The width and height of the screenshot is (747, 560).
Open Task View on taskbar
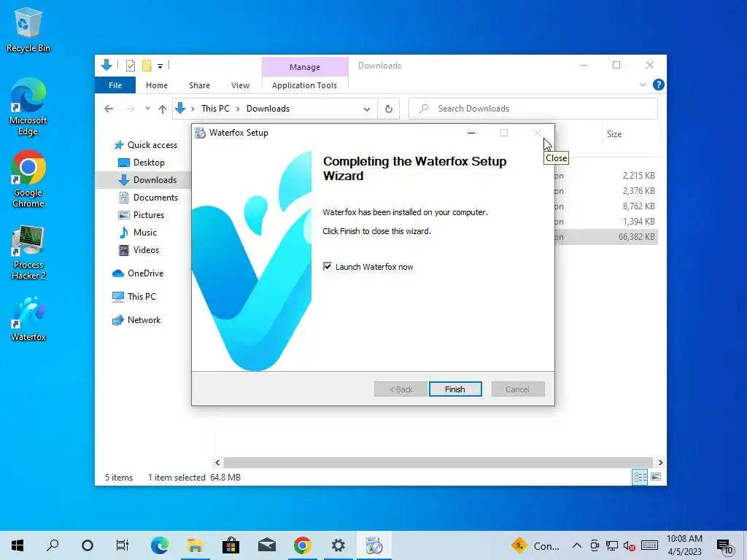click(x=123, y=545)
